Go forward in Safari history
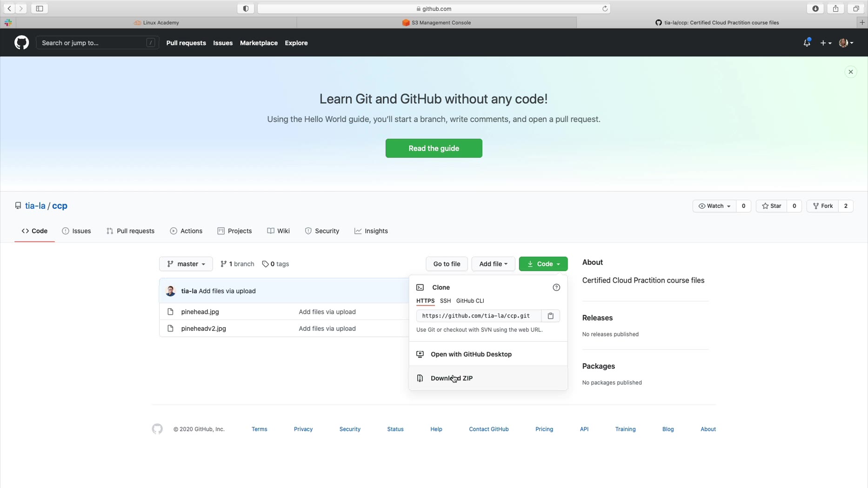The image size is (868, 488). point(21,8)
